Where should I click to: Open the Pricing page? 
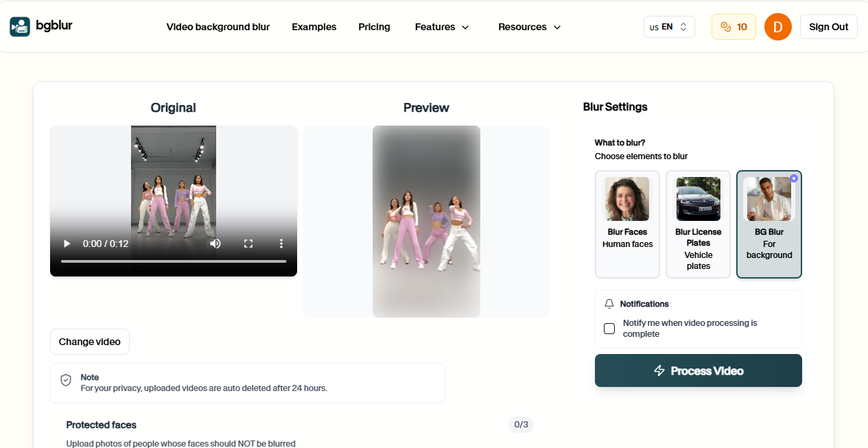click(374, 27)
